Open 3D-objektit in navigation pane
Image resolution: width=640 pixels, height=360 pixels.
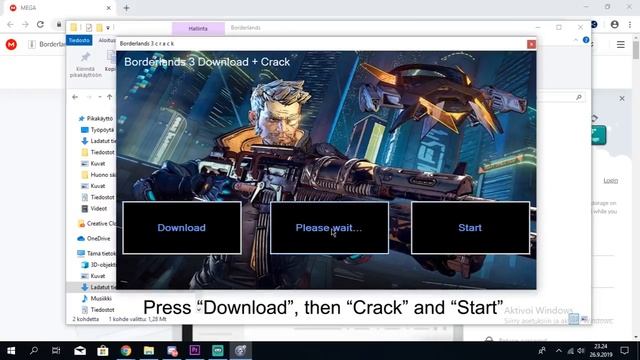98,264
